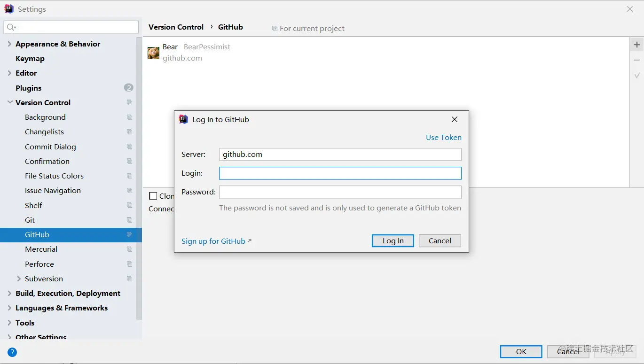Close the Settings window

pos(630,9)
